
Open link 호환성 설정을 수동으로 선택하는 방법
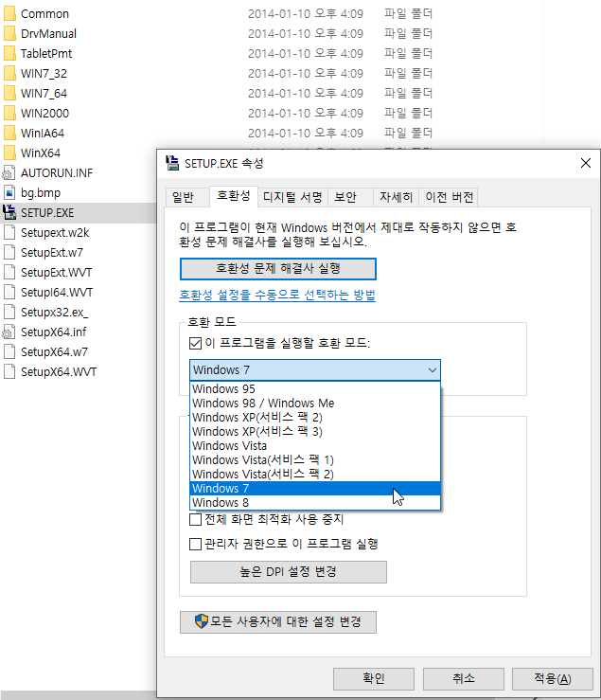[277, 296]
